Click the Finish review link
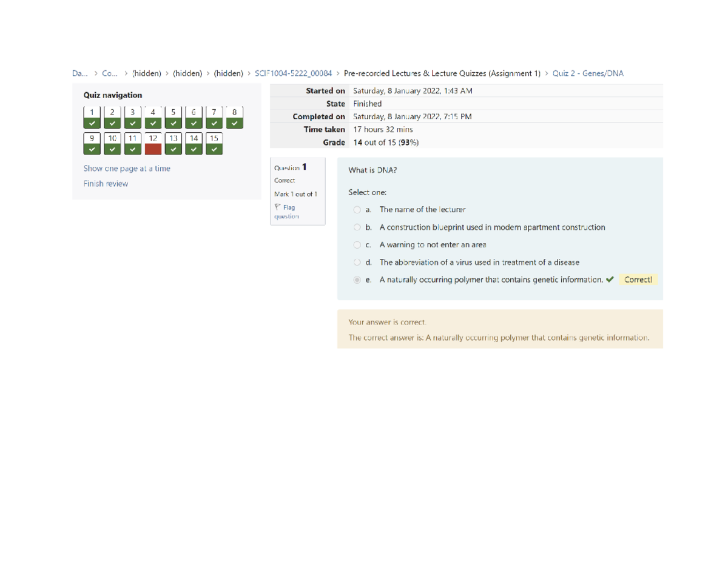The image size is (728, 562). pyautogui.click(x=106, y=184)
